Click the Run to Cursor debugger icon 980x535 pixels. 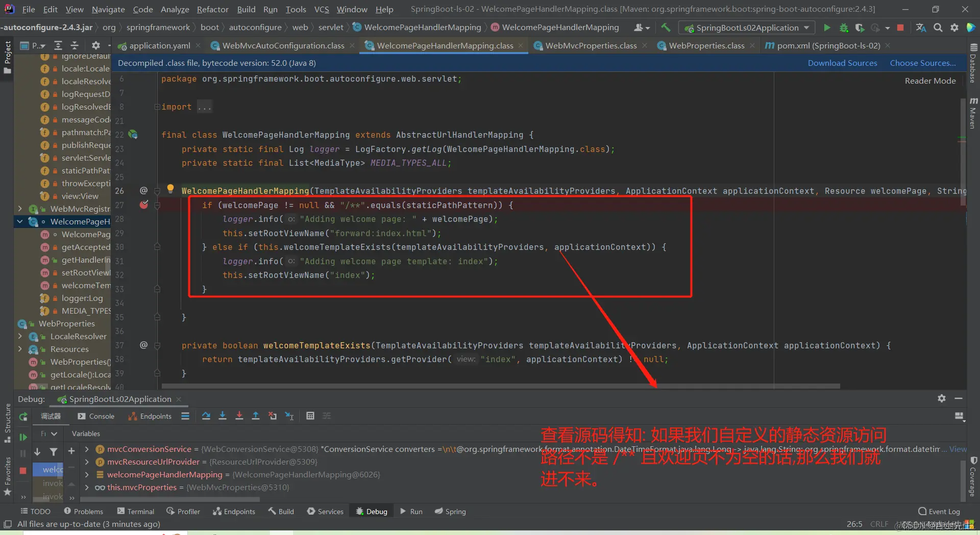point(289,416)
